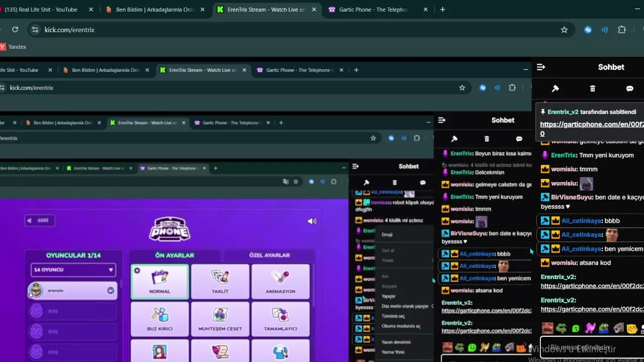Click the Gartic Phone logo

[170, 230]
